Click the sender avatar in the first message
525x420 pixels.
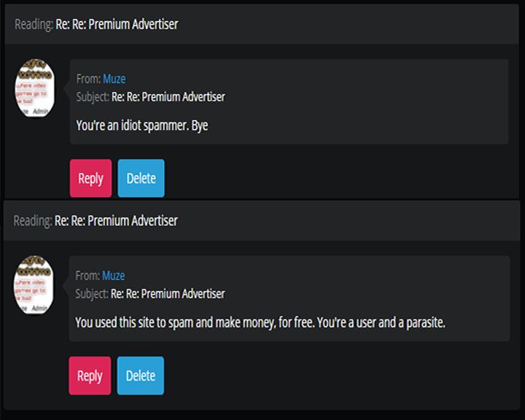click(35, 89)
